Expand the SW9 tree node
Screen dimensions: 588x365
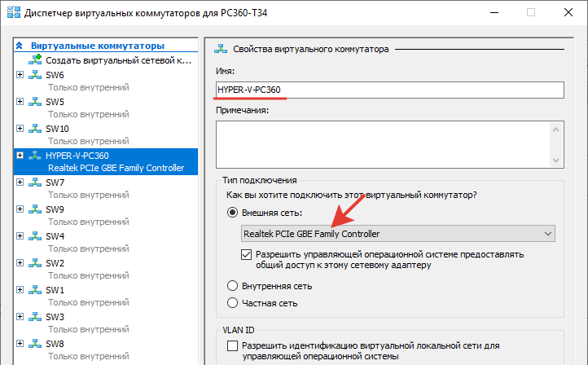pyautogui.click(x=20, y=209)
